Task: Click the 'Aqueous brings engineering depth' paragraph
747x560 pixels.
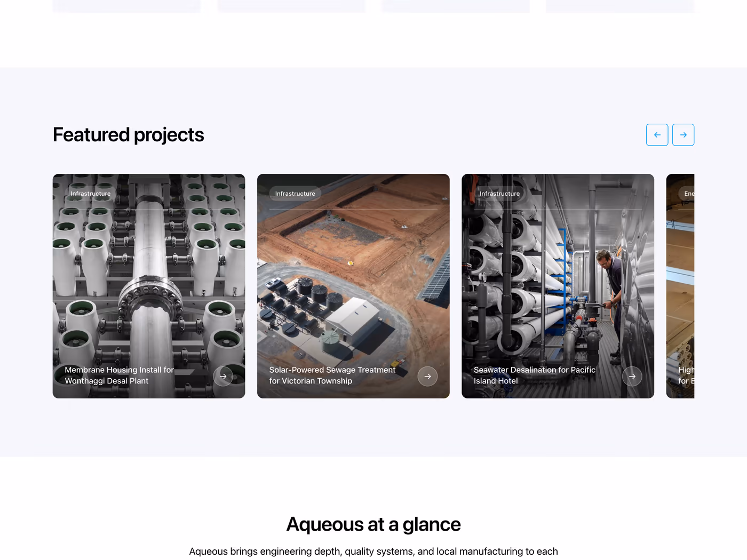Action: 373,551
